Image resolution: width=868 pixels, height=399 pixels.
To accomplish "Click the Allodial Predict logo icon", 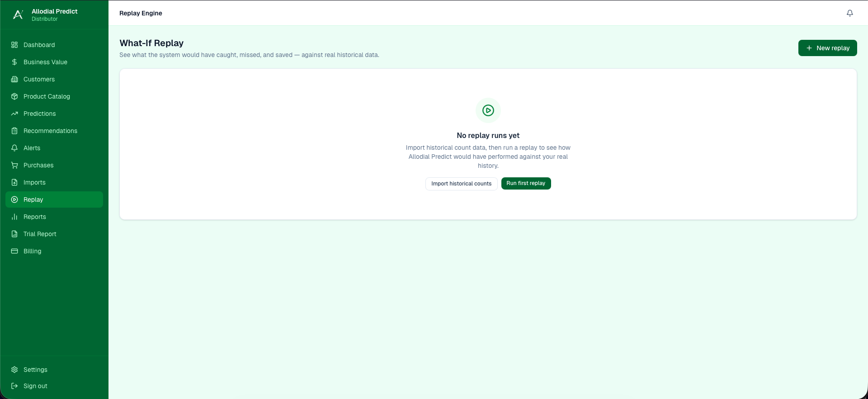I will (18, 14).
